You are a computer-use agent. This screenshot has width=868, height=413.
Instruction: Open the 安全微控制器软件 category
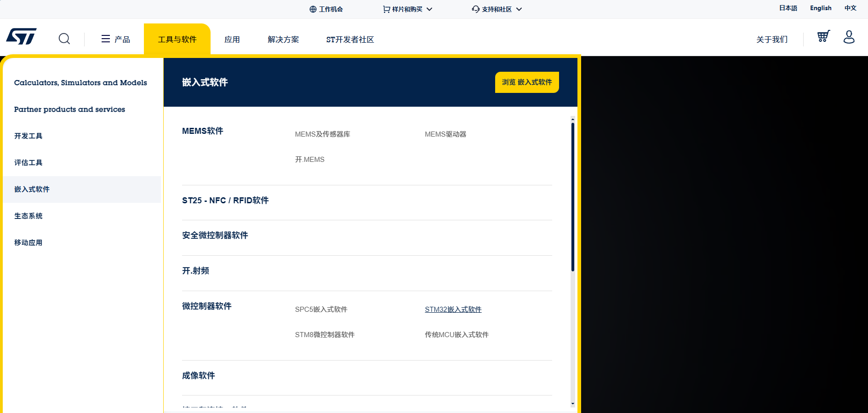pos(215,235)
